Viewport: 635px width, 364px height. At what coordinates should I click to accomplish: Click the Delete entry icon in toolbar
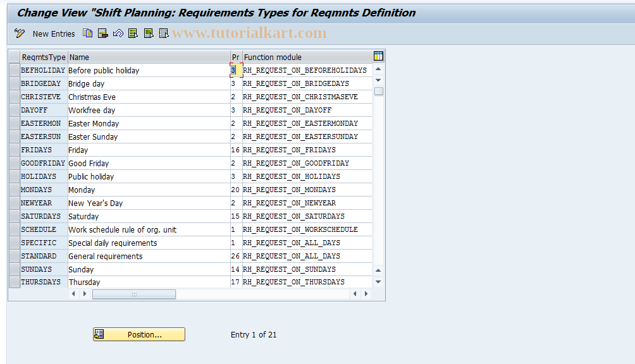103,33
